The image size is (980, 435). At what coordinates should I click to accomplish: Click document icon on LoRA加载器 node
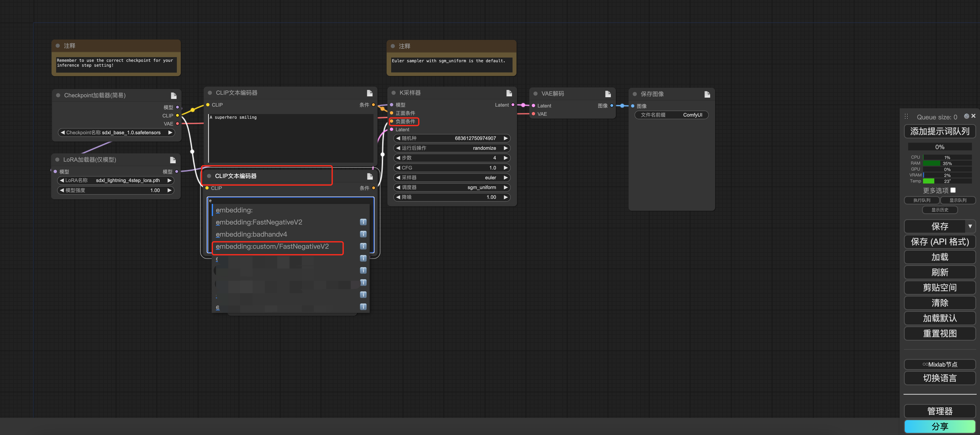tap(173, 160)
